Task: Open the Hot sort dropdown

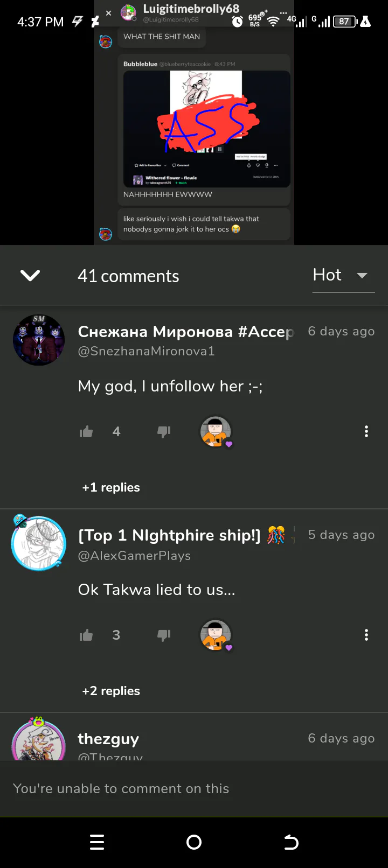Action: tap(343, 276)
